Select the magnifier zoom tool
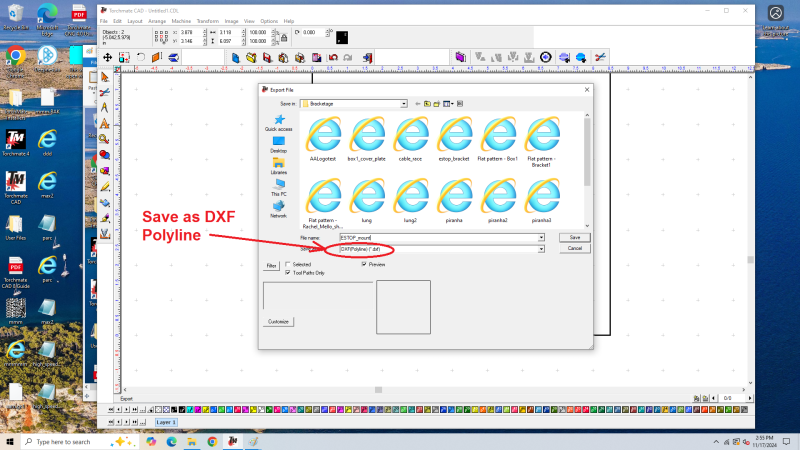Screen dimensions: 800x450 coord(105,139)
